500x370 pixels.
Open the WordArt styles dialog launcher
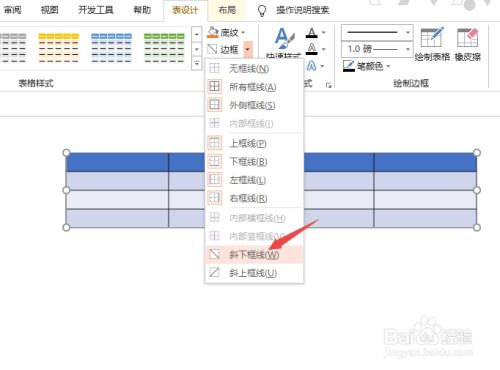329,85
